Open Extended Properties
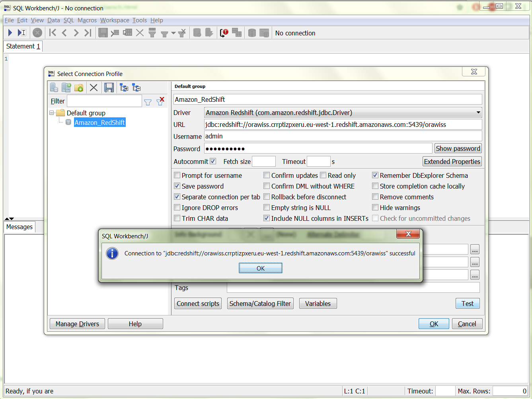The width and height of the screenshot is (532, 399). click(x=452, y=162)
